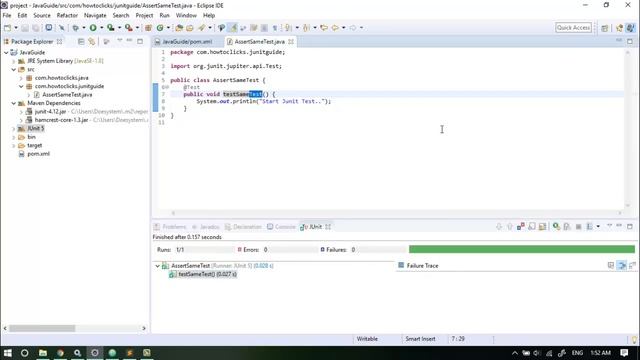Viewport: 640px width, 360px height.
Task: Click the New Java Package icon
Action: 148,28
